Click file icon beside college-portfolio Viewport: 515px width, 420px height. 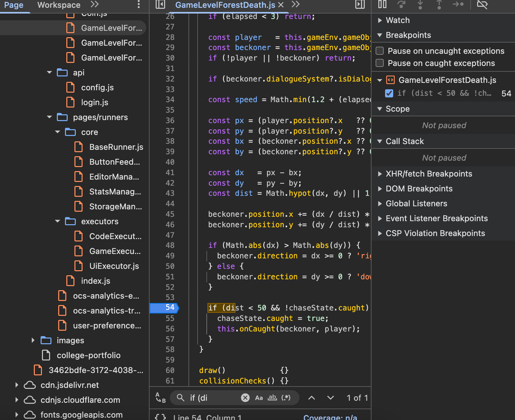pyautogui.click(x=46, y=355)
